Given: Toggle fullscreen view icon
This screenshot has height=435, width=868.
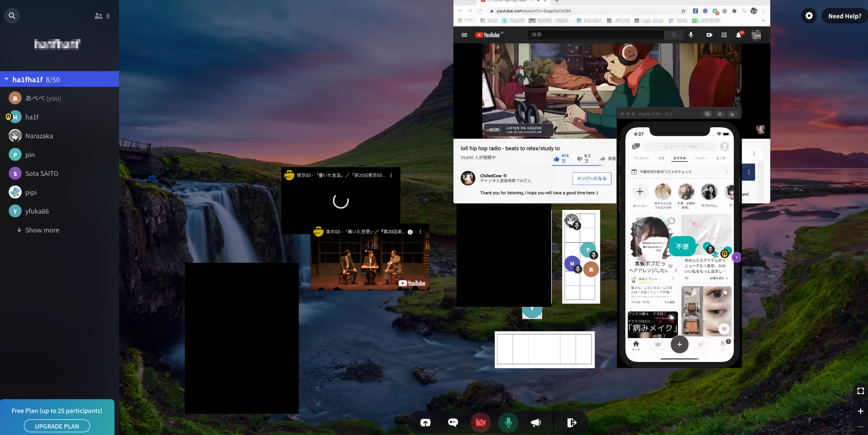Looking at the screenshot, I should click(860, 391).
